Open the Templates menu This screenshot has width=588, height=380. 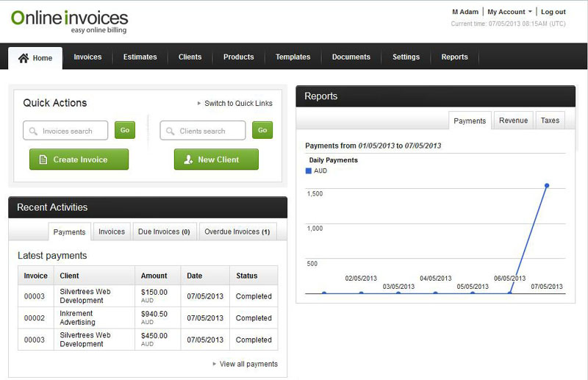click(293, 57)
